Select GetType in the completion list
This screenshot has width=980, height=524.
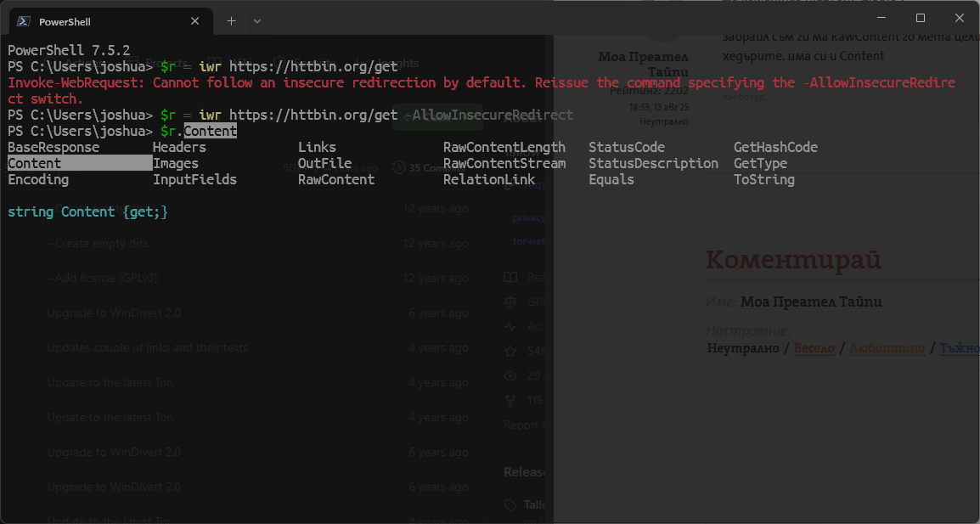(x=761, y=164)
